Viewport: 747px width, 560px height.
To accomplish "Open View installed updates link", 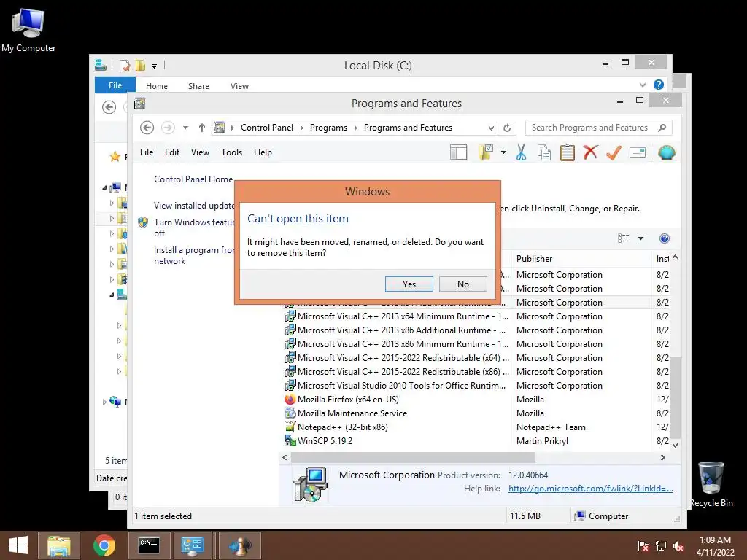I will coord(194,205).
